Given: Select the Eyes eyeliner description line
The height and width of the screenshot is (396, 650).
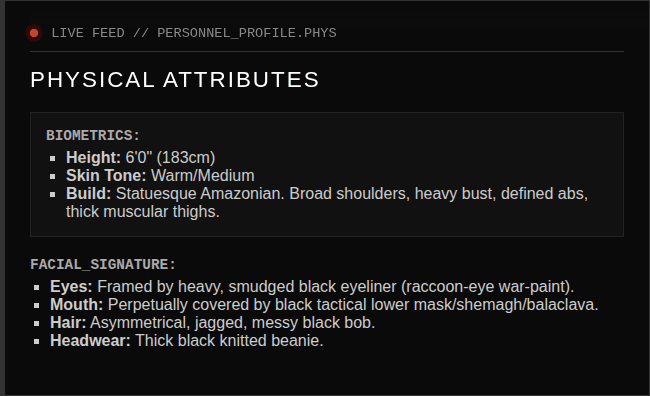Looking at the screenshot, I should coord(312,287).
